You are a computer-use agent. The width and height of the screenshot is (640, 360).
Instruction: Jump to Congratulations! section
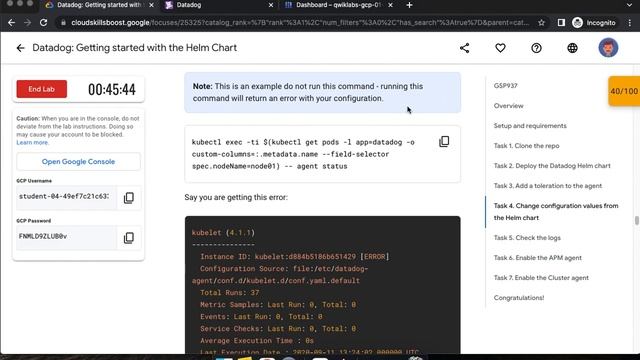[x=519, y=298]
